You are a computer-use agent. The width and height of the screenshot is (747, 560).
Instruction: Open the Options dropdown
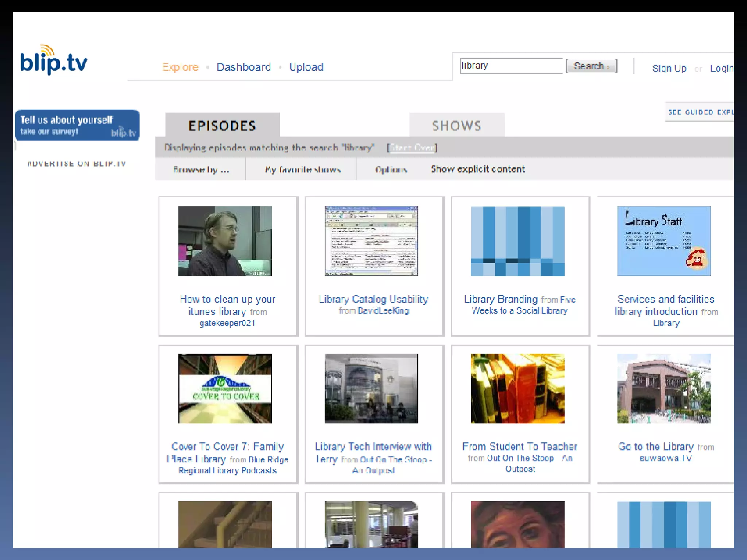[x=391, y=170]
